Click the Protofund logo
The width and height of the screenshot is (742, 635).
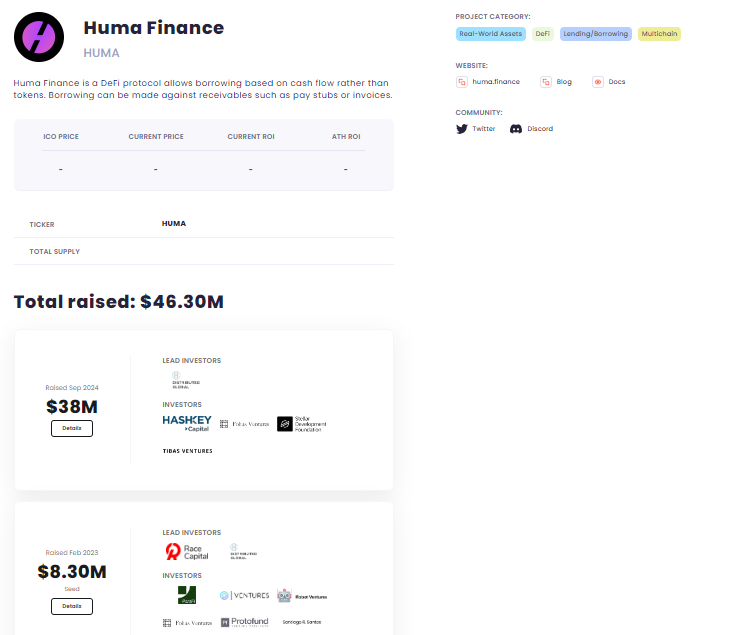click(245, 622)
